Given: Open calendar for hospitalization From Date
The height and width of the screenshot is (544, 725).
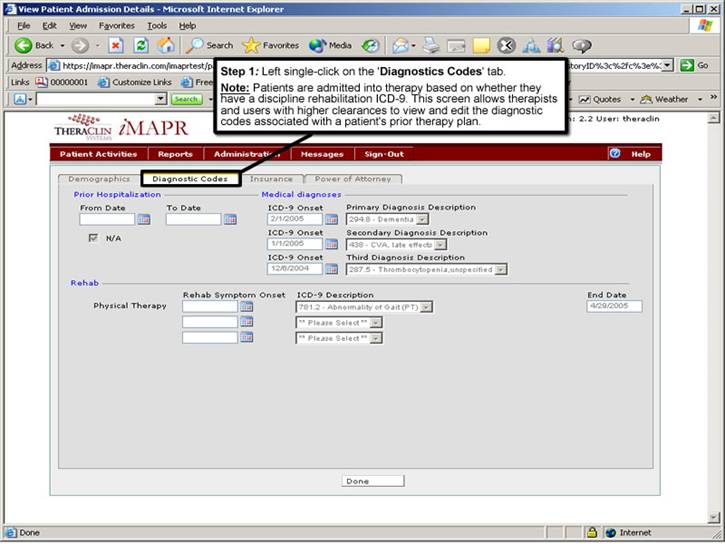Looking at the screenshot, I should point(144,219).
